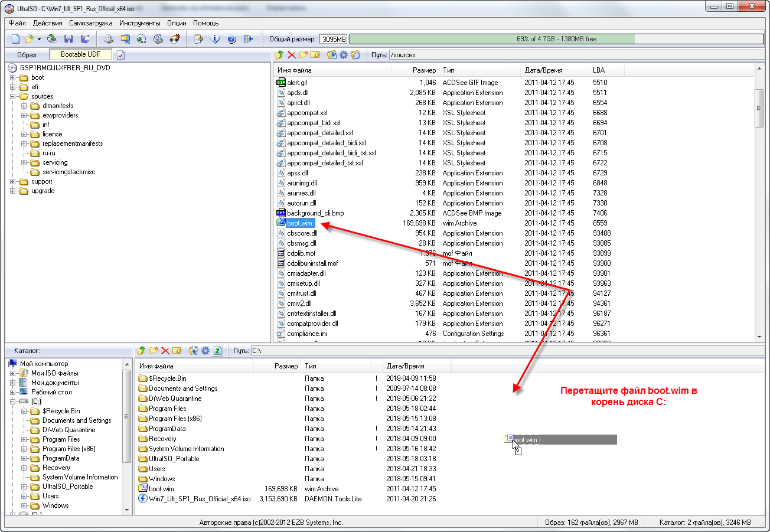
Task: Sort upper list by Размер column header
Action: click(416, 70)
